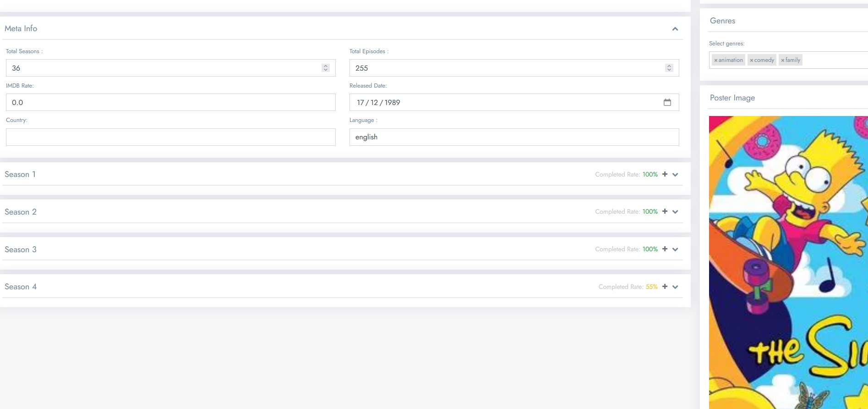Expand the Season 3 section

(675, 249)
